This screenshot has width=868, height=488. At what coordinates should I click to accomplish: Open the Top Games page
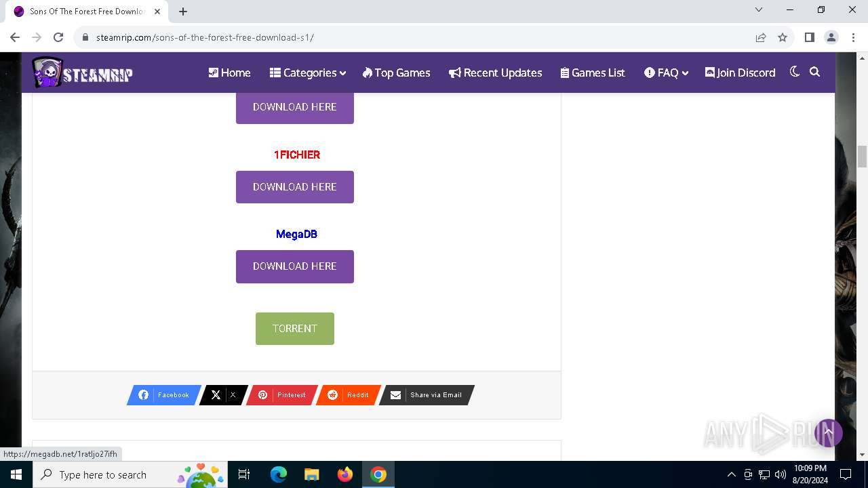(x=396, y=73)
